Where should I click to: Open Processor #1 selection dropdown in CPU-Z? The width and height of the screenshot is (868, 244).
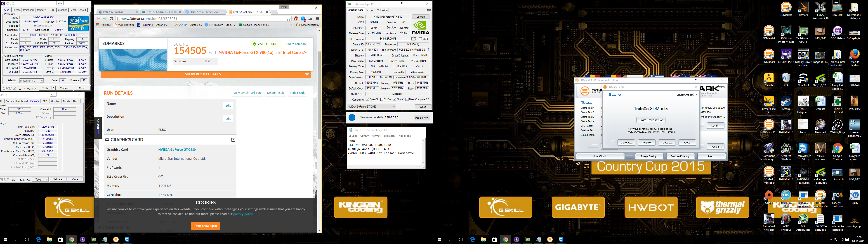pos(31,81)
